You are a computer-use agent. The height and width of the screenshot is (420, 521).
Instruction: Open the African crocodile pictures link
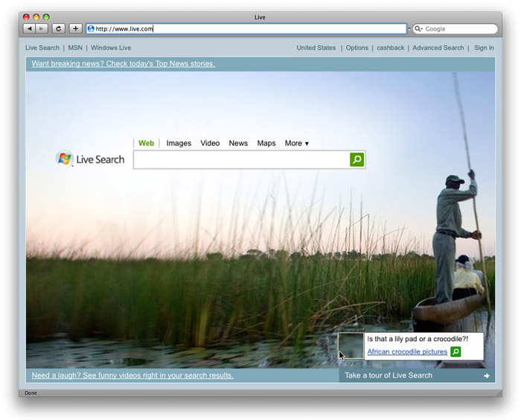pyautogui.click(x=407, y=351)
